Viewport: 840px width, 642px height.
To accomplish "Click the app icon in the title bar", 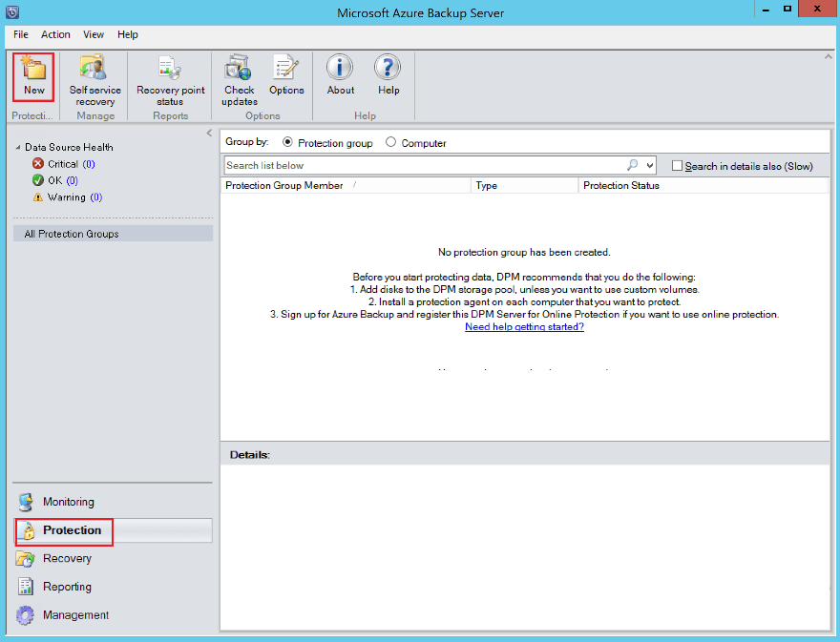I will pyautogui.click(x=12, y=11).
